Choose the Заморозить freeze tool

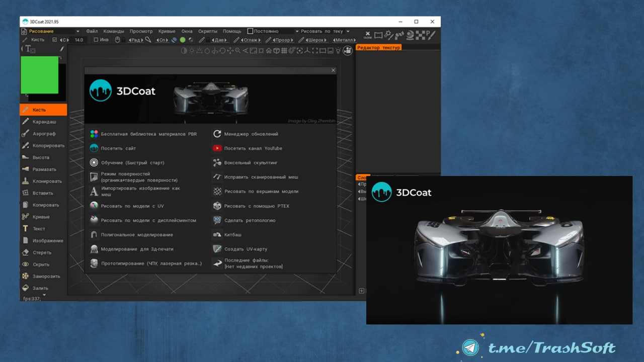pos(43,277)
